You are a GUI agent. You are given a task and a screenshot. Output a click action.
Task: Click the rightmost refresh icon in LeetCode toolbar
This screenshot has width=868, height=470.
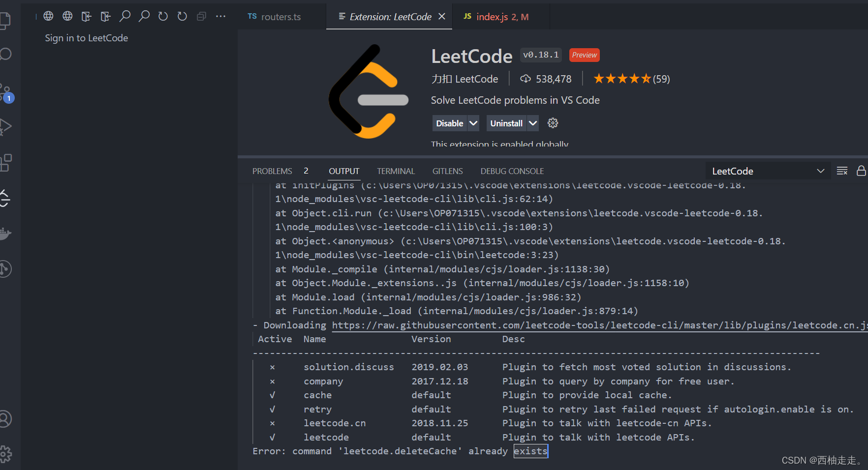tap(182, 16)
